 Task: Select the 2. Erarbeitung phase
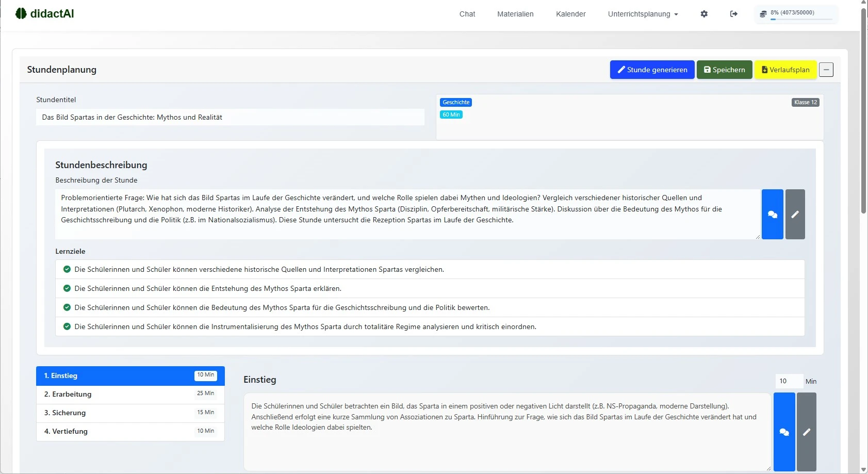click(x=130, y=395)
